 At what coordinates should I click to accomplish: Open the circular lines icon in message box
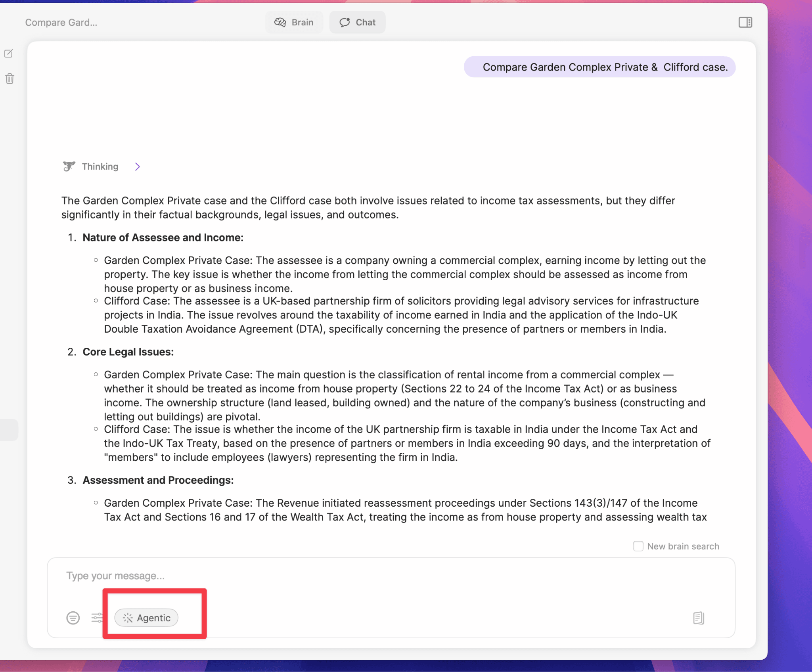pos(73,618)
